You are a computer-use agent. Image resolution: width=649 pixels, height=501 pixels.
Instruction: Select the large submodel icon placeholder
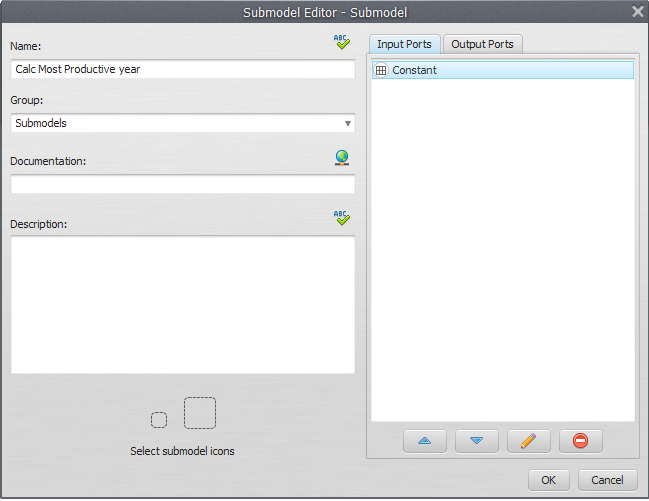(200, 413)
